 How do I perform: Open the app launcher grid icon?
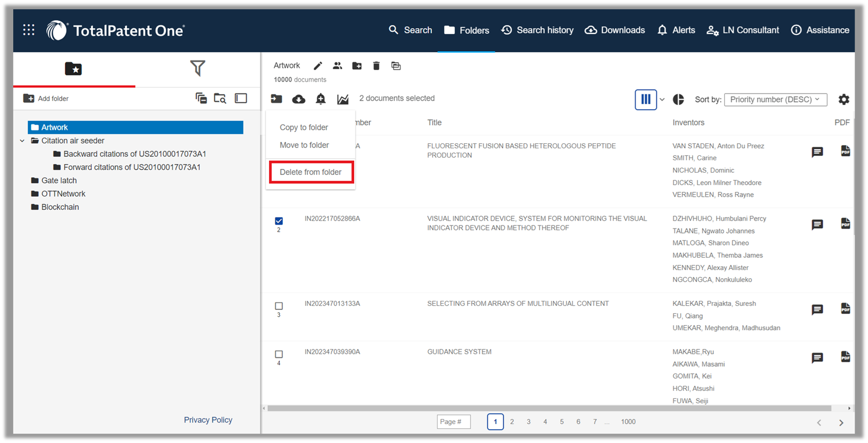pyautogui.click(x=29, y=30)
